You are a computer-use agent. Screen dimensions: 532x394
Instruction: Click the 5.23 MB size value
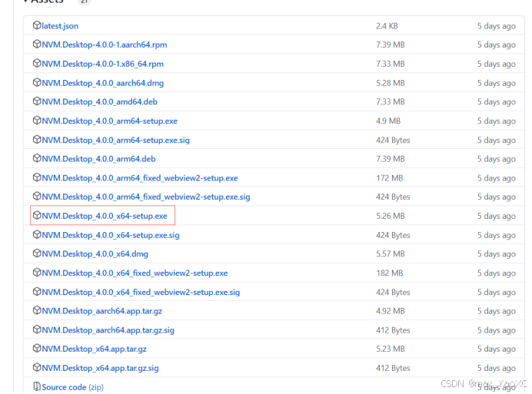click(391, 349)
